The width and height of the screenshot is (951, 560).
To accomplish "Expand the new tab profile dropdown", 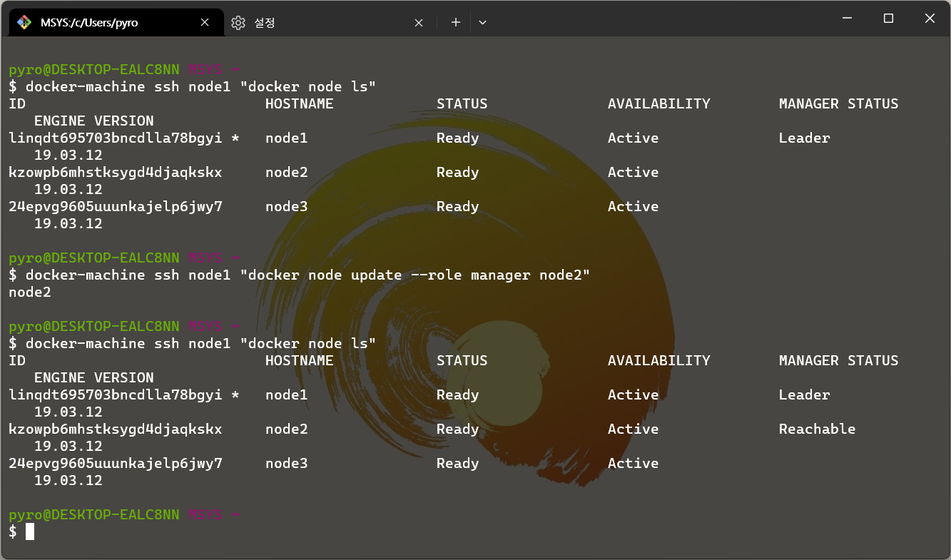I will tap(483, 22).
